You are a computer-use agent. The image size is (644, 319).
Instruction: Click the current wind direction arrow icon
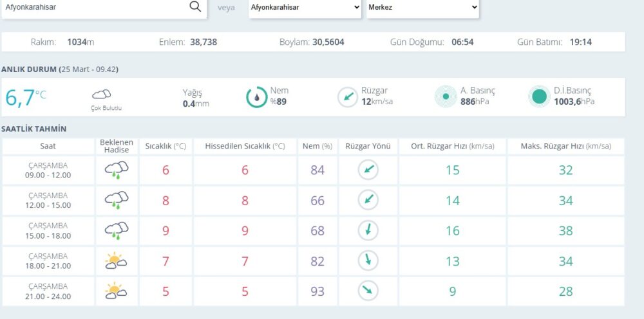(347, 97)
